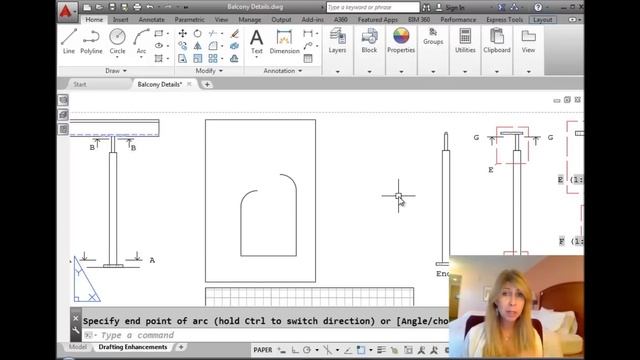The height and width of the screenshot is (360, 640).
Task: Open the Arc tool dropdown arrow
Action: [141, 58]
